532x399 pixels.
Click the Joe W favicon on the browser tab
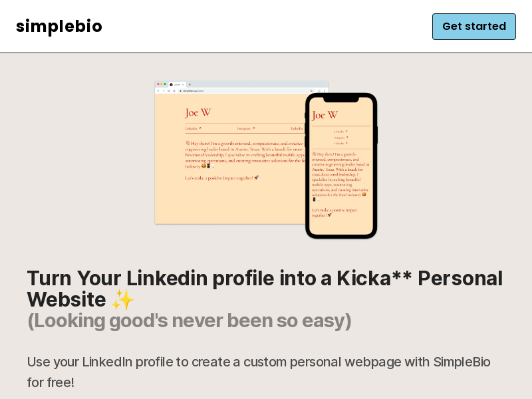pos(172,84)
